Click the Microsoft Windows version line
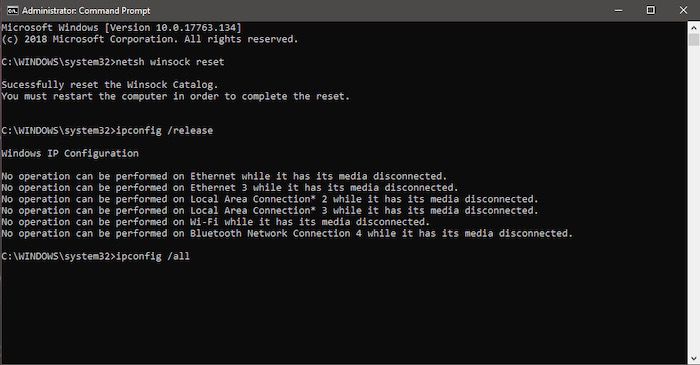This screenshot has width=700, height=365. point(121,28)
